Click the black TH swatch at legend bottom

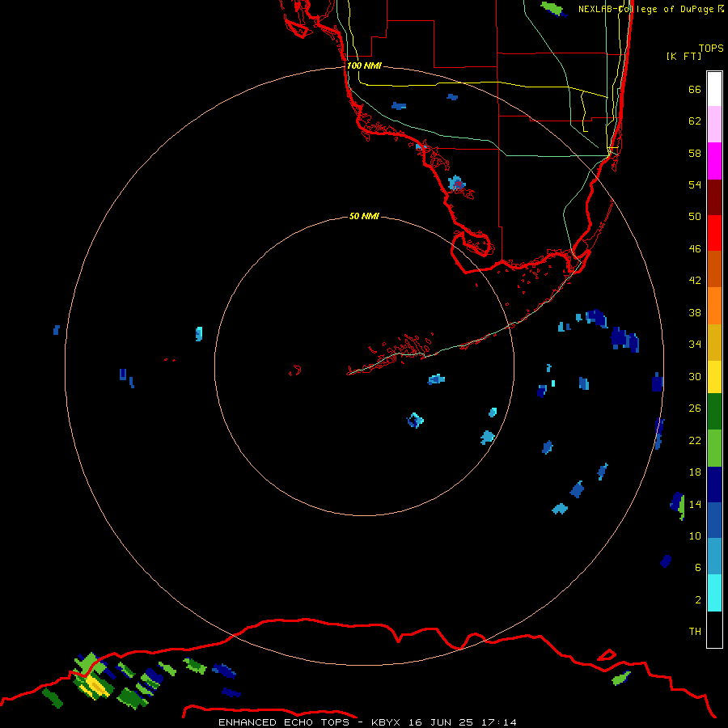(714, 629)
